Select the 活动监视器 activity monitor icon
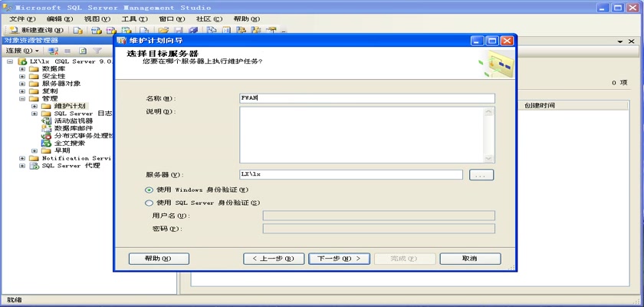 47,120
